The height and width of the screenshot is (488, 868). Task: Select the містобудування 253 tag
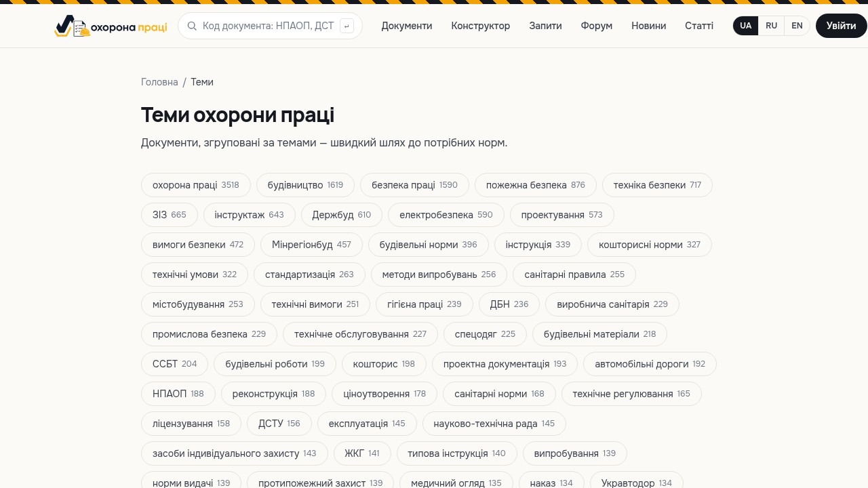tap(198, 304)
